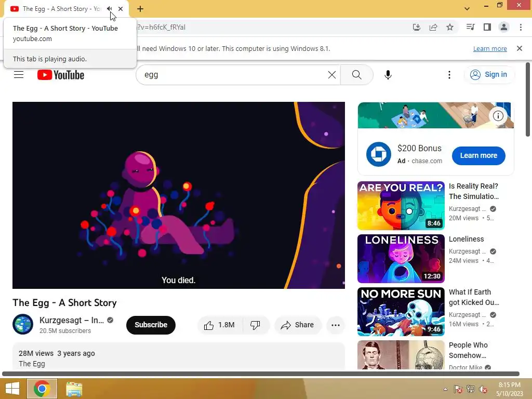Open Kurzgesagt channel avatar
Screen dimensions: 532x399
pyautogui.click(x=23, y=324)
